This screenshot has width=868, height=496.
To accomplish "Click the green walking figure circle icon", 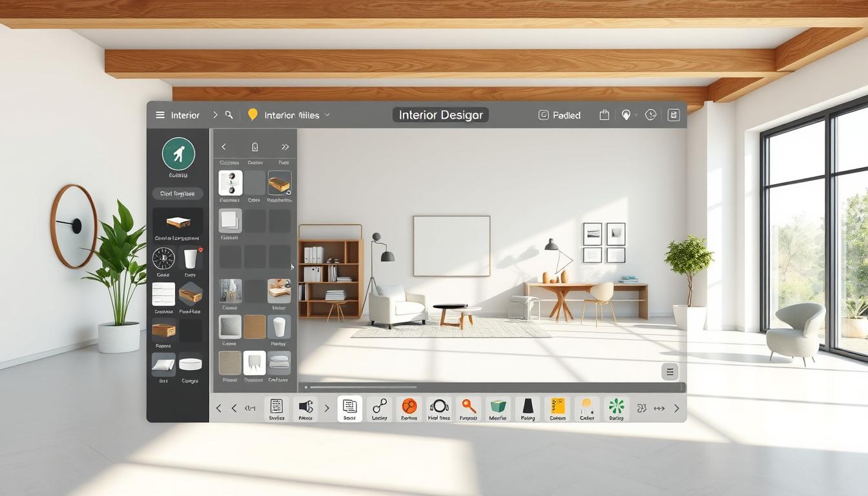I will [x=178, y=154].
